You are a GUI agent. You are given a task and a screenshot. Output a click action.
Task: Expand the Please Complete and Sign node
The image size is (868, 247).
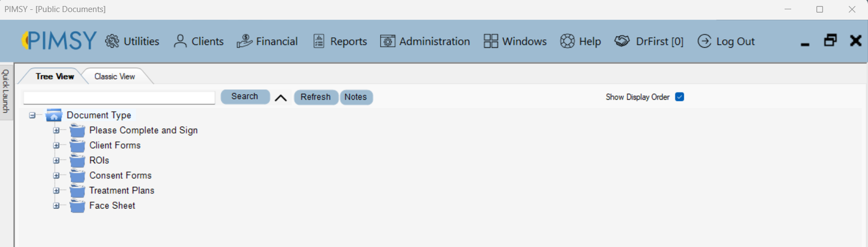point(56,130)
